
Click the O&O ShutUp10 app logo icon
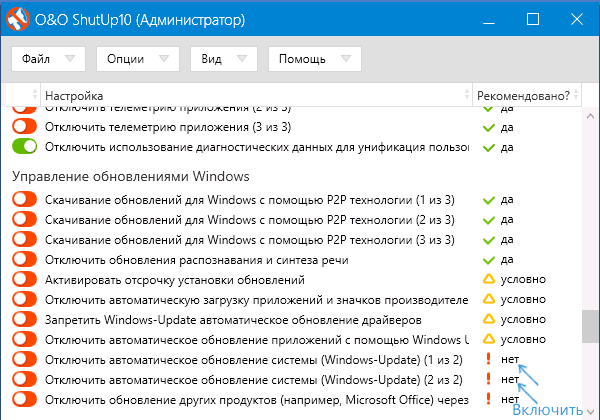pos(18,19)
